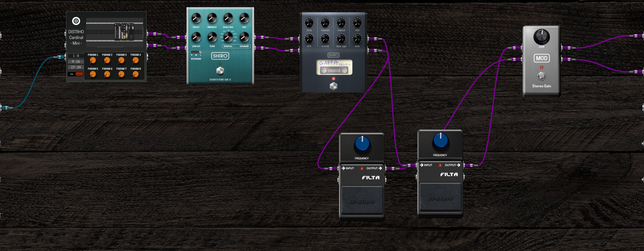Click the Shiroverb SHIMMER knob
Screen dimensions: 644x251
coord(244,37)
